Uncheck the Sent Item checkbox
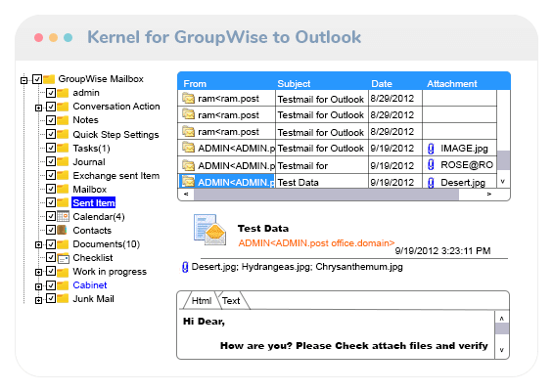553x392 pixels. coord(51,202)
